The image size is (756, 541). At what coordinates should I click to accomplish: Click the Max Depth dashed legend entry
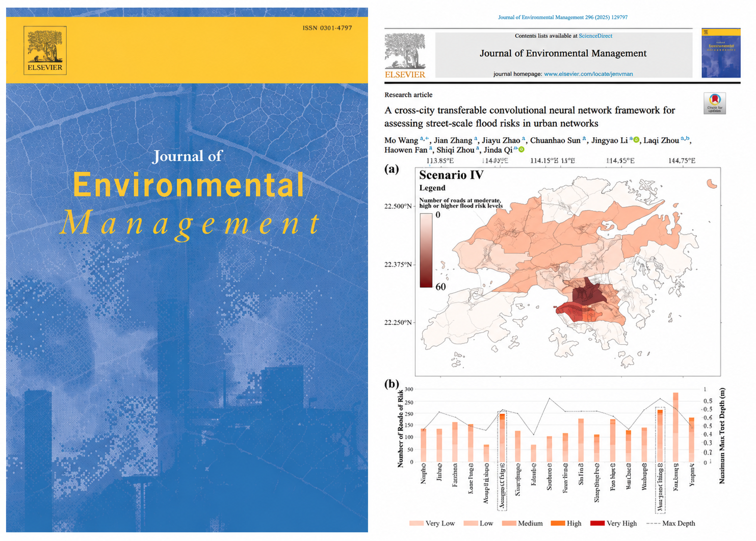click(670, 523)
